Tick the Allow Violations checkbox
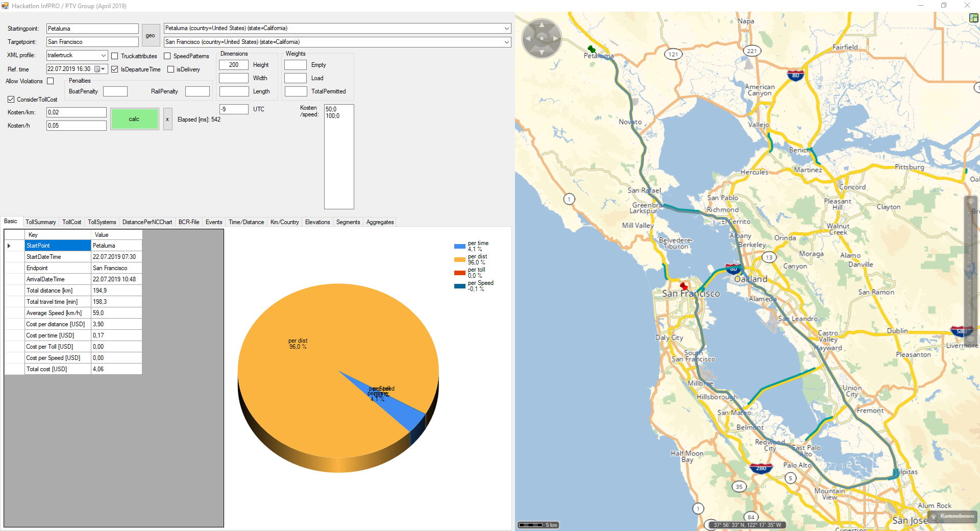Viewport: 980px width, 531px height. coord(51,81)
